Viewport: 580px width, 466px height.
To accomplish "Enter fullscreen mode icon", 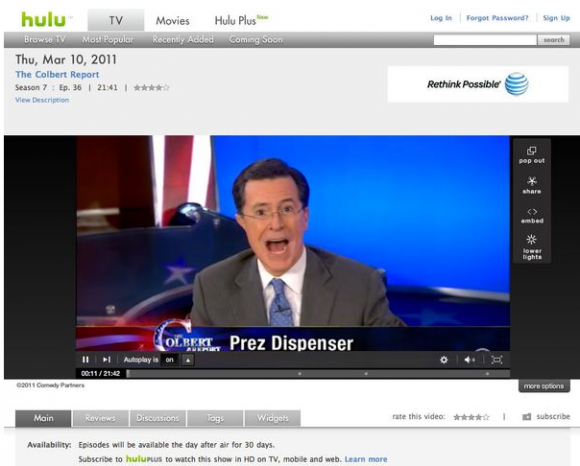I will 497,359.
